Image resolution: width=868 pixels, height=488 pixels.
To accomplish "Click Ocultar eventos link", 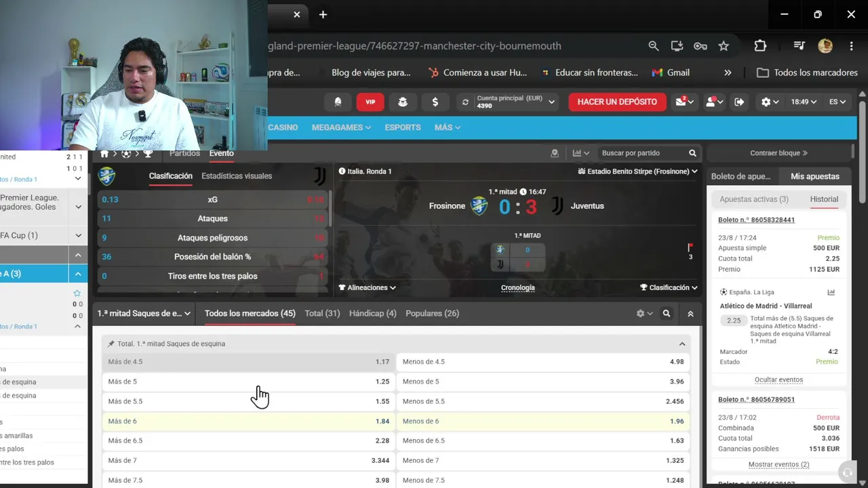I will tap(778, 380).
